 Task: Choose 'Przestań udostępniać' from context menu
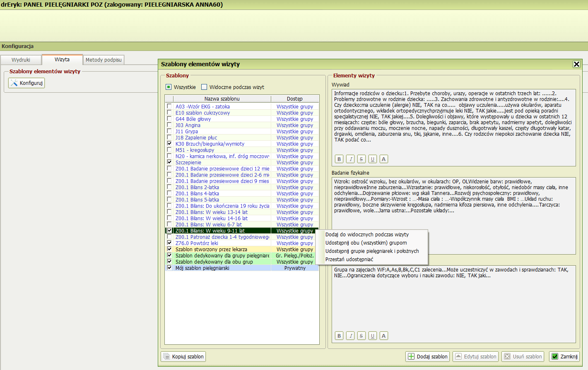click(349, 259)
